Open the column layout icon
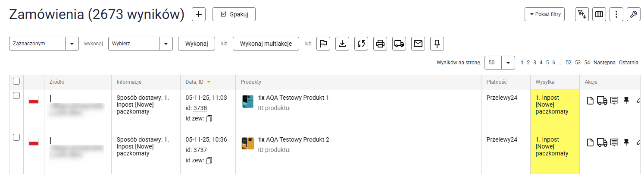644x174 pixels. point(599,14)
